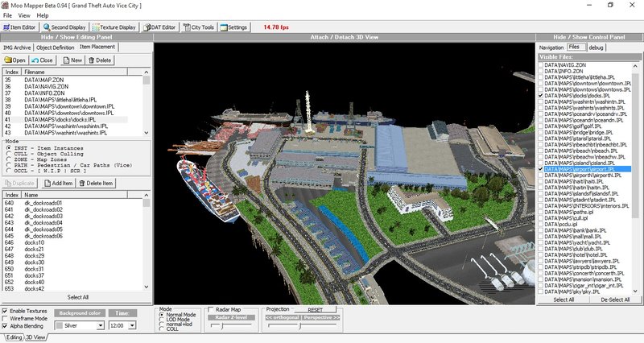Click the Silver color swatch
The image size is (644, 343).
[x=60, y=325]
